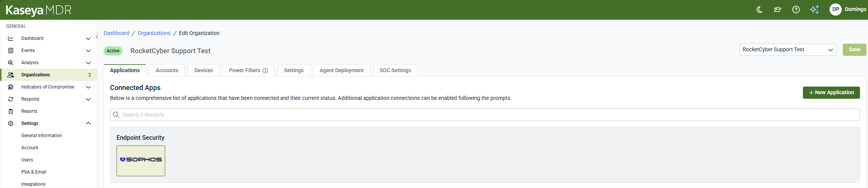The height and width of the screenshot is (188, 868).
Task: Click the AI sparkles icon
Action: pos(814,9)
